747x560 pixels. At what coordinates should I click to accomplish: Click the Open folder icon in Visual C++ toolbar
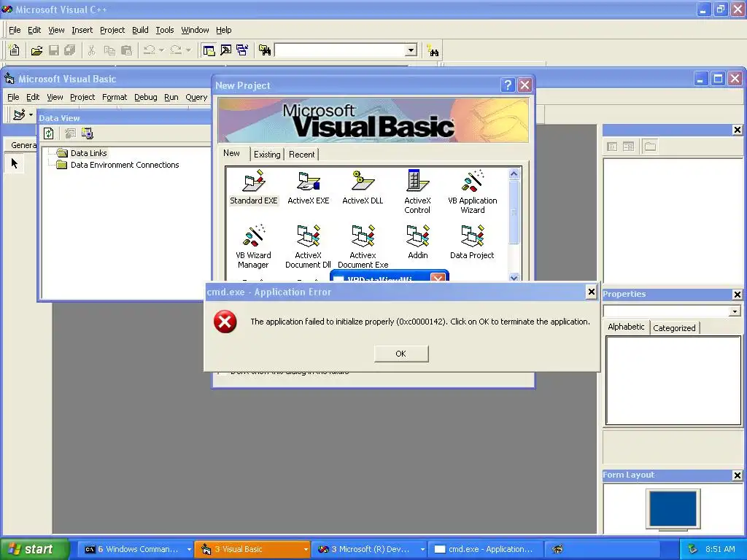[36, 50]
